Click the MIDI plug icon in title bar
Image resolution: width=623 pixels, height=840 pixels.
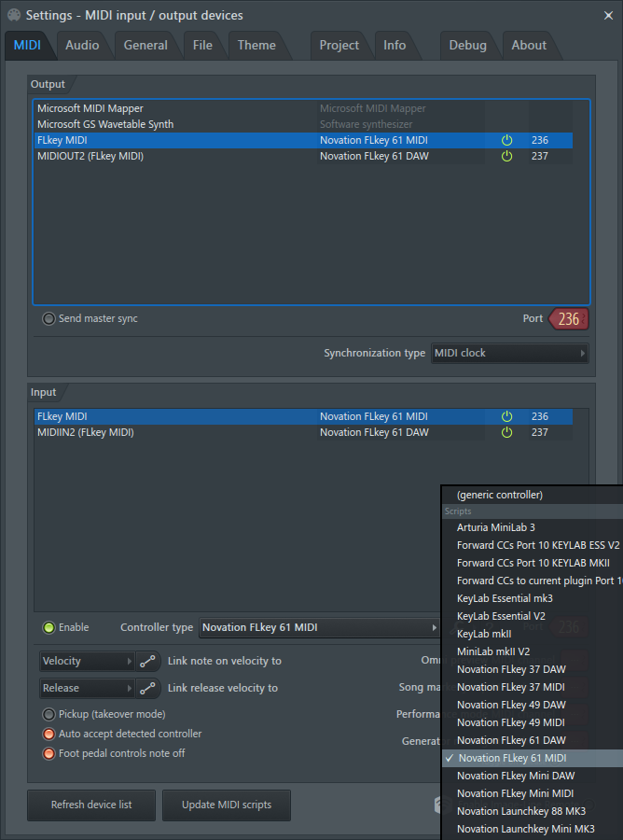click(14, 15)
